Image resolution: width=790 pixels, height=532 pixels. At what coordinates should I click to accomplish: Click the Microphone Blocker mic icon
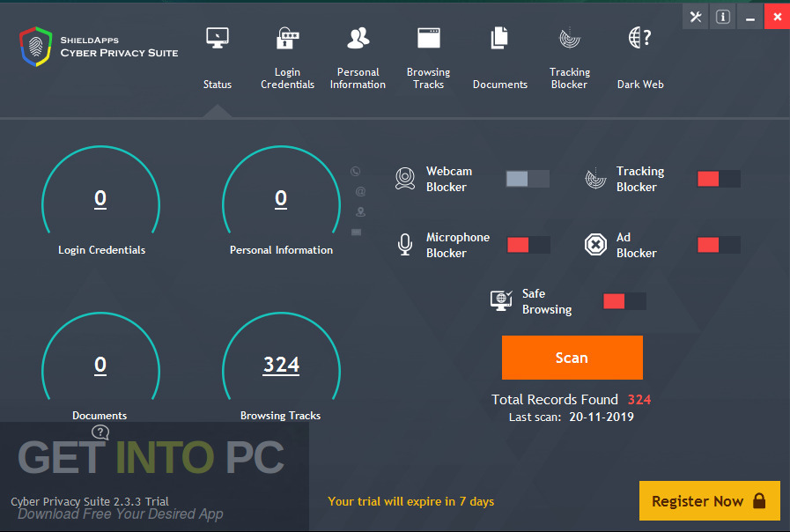pyautogui.click(x=405, y=244)
